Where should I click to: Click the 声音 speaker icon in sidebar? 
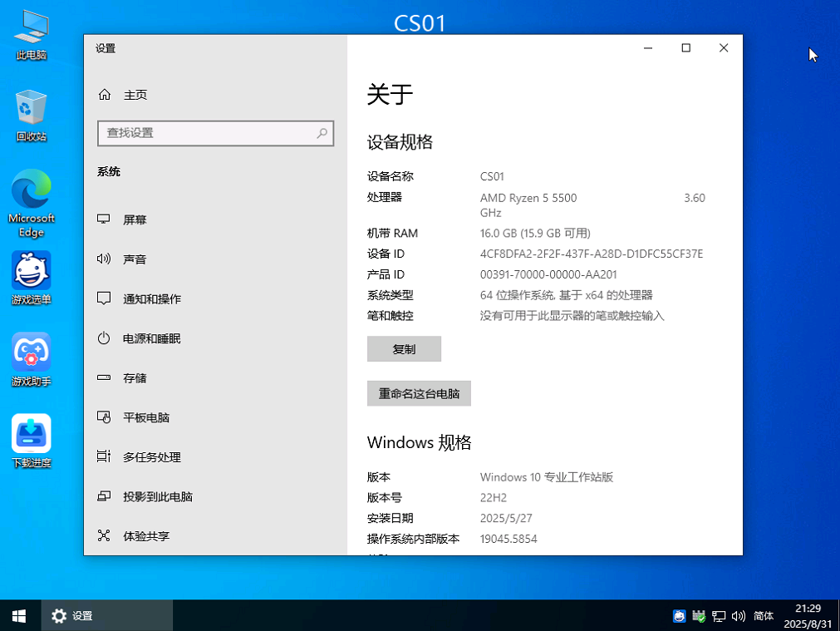[x=103, y=259]
